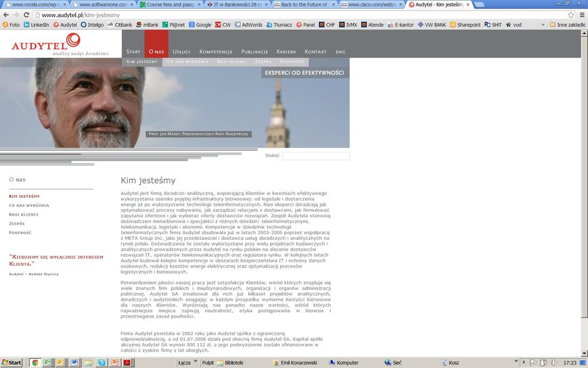Open the AdWords bookmark
The image size is (588, 368).
point(248,25)
